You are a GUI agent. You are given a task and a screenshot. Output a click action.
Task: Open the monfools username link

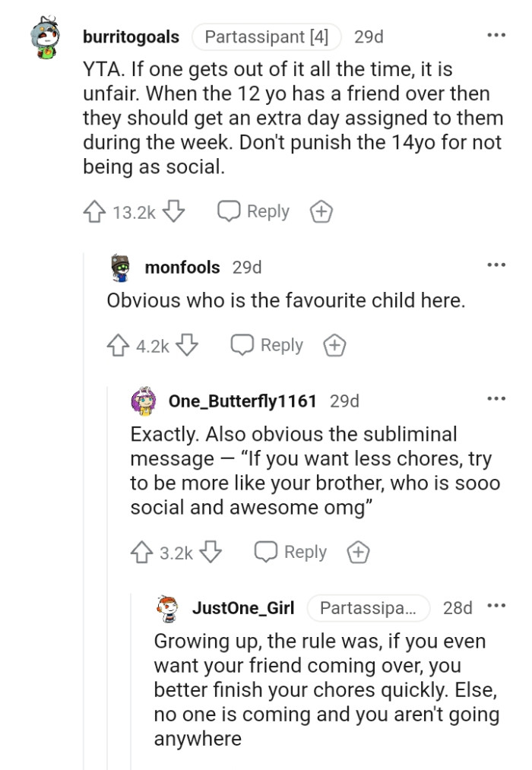182,267
